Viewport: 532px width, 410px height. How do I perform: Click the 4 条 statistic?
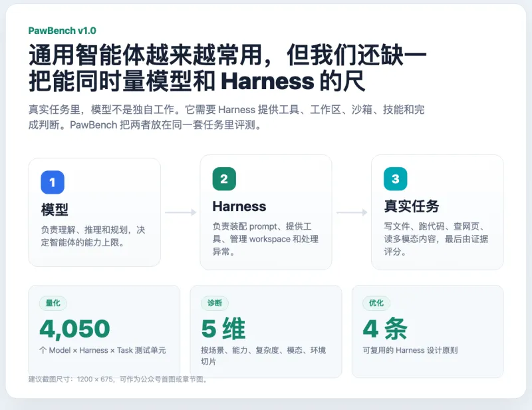(x=385, y=329)
